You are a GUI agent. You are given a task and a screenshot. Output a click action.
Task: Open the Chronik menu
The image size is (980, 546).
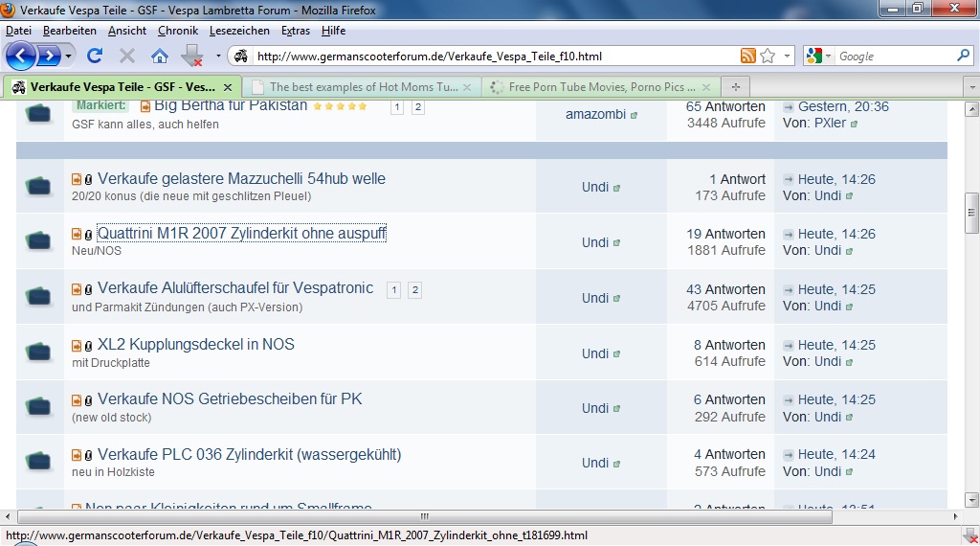pyautogui.click(x=178, y=31)
